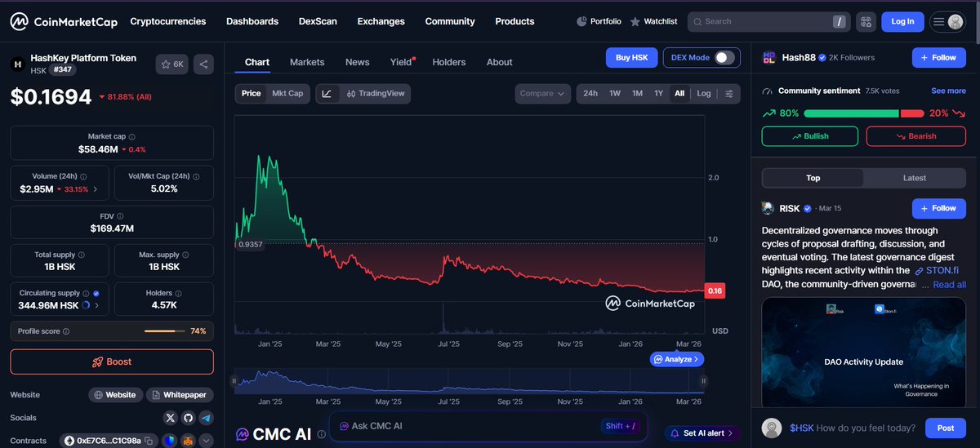
Task: Click the Log In button
Action: pyautogui.click(x=902, y=21)
